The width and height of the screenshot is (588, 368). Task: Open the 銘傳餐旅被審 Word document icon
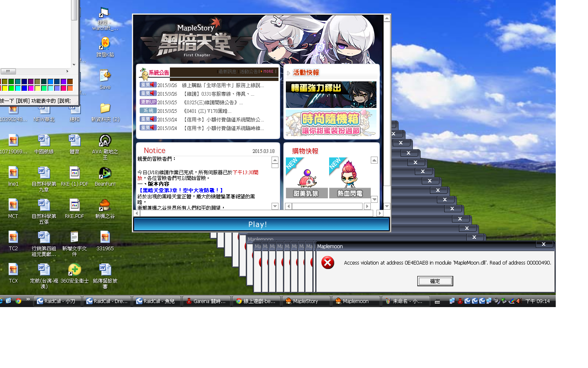(x=105, y=276)
